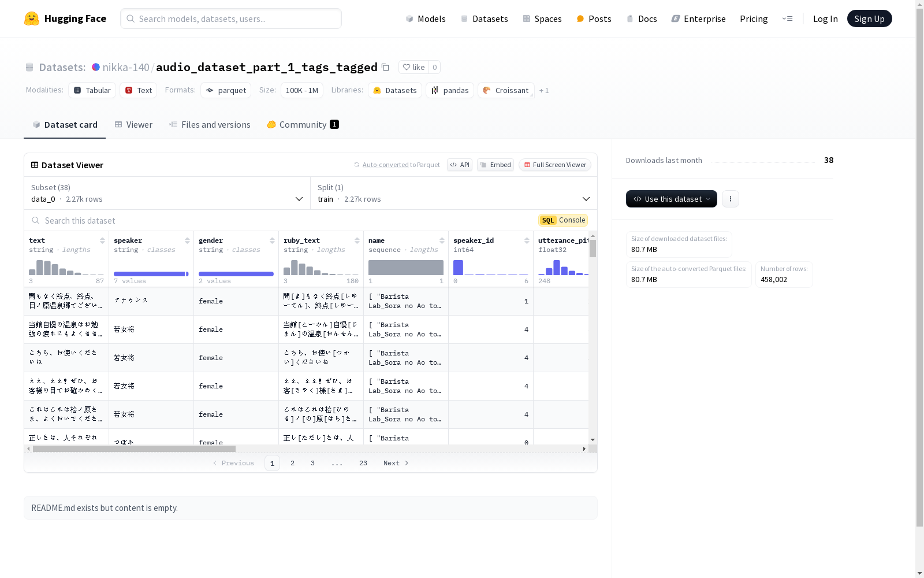Click the heart like icon
Viewport: 924px width, 578px height.
tap(407, 67)
